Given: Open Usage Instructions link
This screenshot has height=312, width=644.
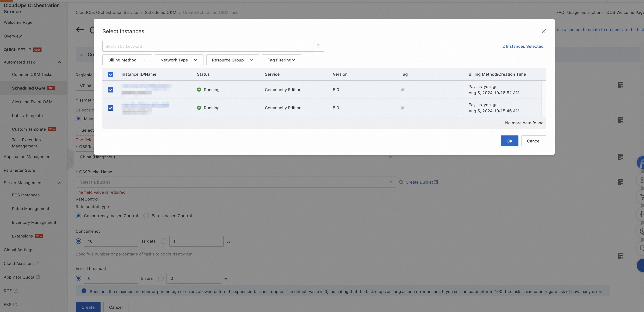Looking at the screenshot, I should (585, 13).
